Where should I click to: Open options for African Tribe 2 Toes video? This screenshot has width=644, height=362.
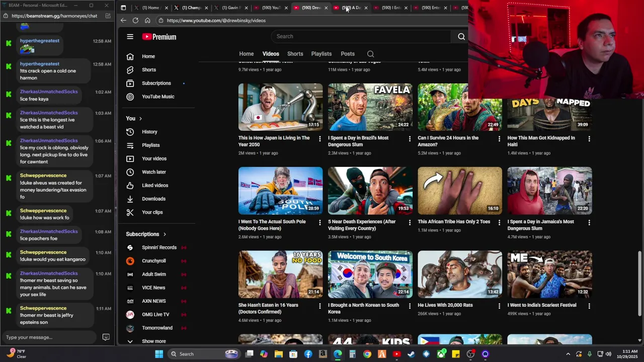click(499, 222)
